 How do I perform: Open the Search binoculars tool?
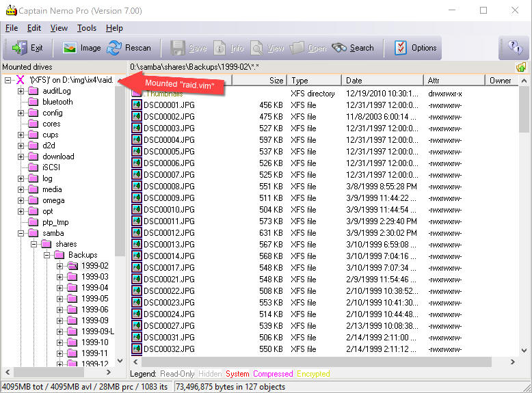340,48
